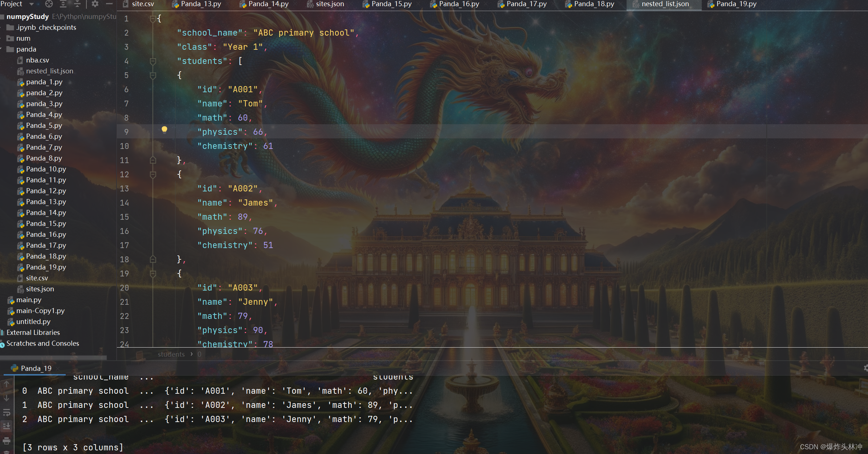Open sites.json in project tree
The image size is (868, 454).
click(40, 289)
